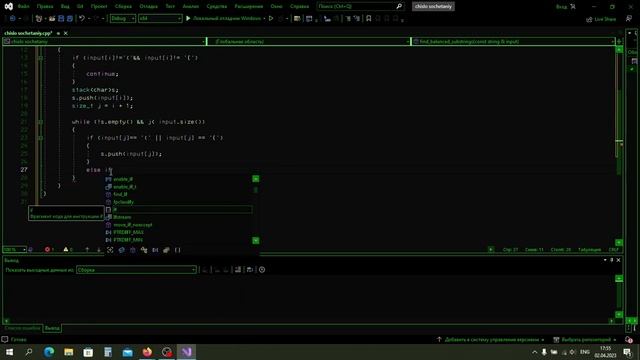Select the chislo sochetaniy.cpp tab
The width and height of the screenshot is (640, 360).
[x=28, y=33]
